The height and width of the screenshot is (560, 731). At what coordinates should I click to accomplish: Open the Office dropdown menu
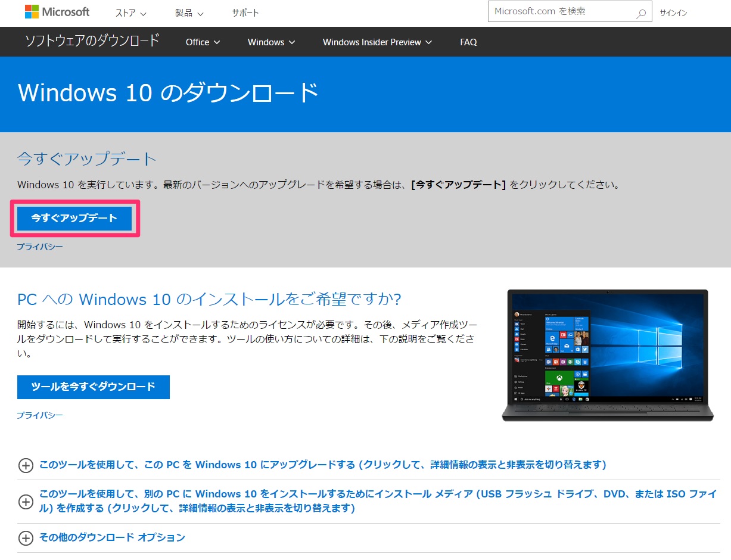pyautogui.click(x=203, y=42)
